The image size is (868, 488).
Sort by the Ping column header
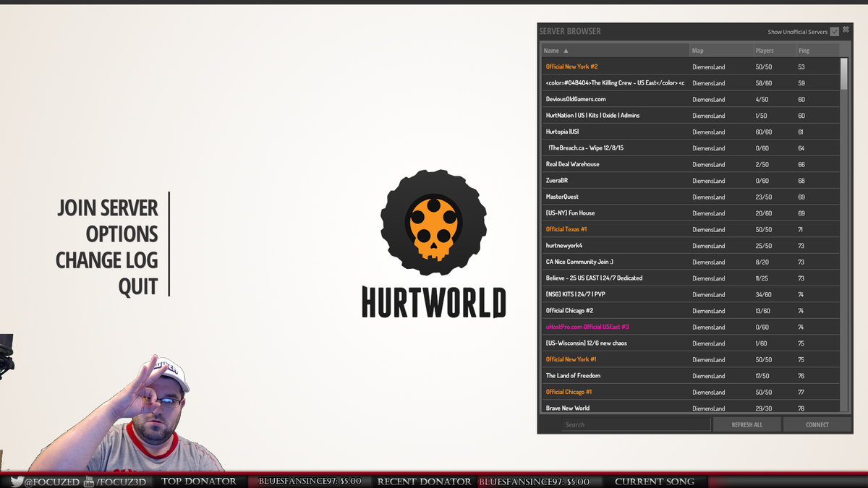(817, 51)
